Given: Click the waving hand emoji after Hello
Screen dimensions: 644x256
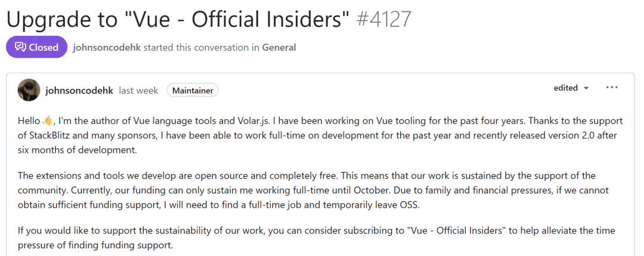Looking at the screenshot, I should pos(48,121).
